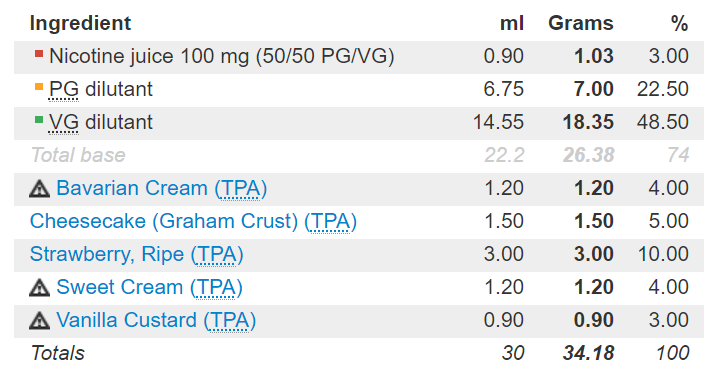Click the warning icon beside Bavarian Cream
This screenshot has height=378, width=716.
click(x=39, y=189)
